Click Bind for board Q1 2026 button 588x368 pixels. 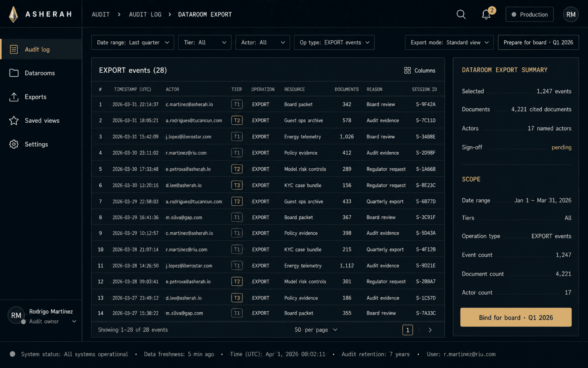(516, 317)
